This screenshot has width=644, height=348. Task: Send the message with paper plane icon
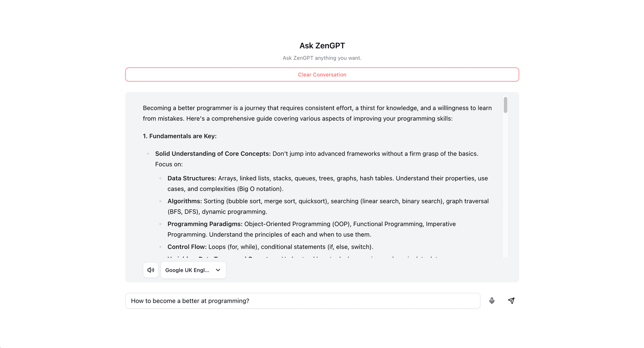click(x=511, y=301)
